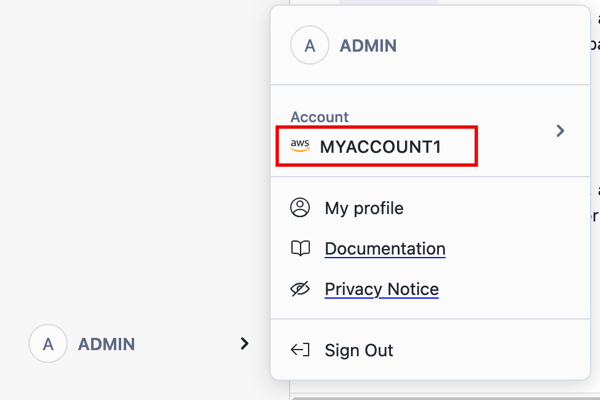Click the A avatar in popup header
The width and height of the screenshot is (600, 400).
coord(310,45)
